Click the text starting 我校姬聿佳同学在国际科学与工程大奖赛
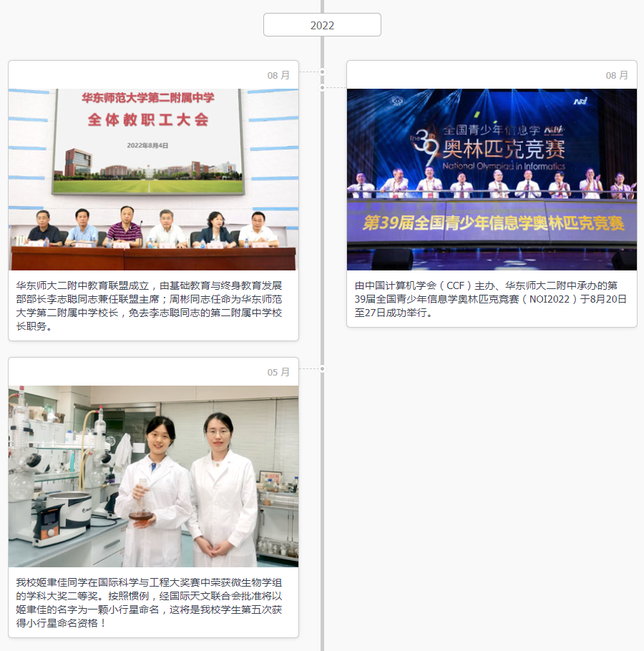This screenshot has height=651, width=644. [149, 602]
